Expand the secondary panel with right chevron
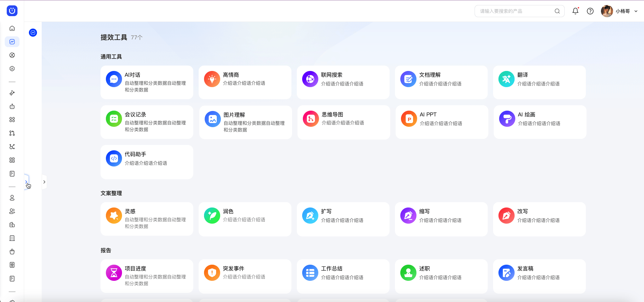 tap(44, 182)
